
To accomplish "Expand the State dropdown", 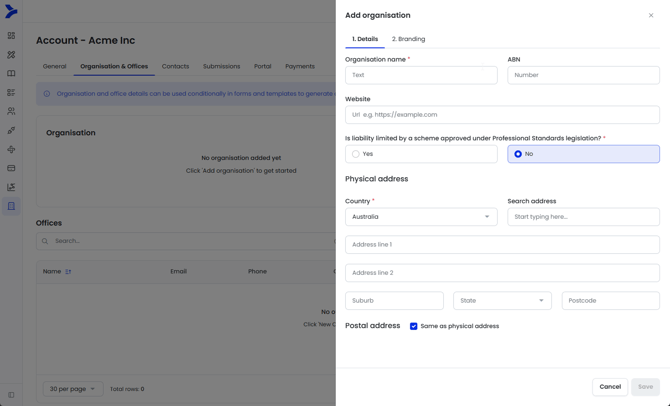I will point(502,300).
